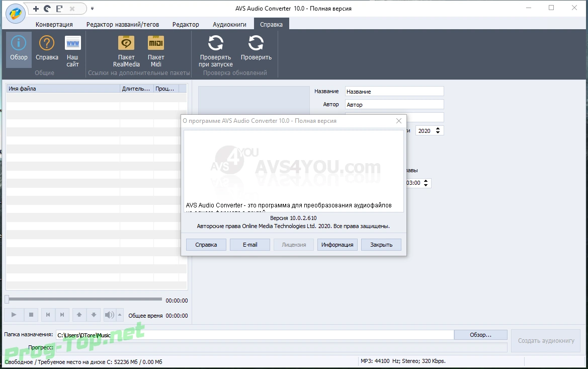Close the about dialog with the X
This screenshot has width=588, height=369.
point(399,121)
